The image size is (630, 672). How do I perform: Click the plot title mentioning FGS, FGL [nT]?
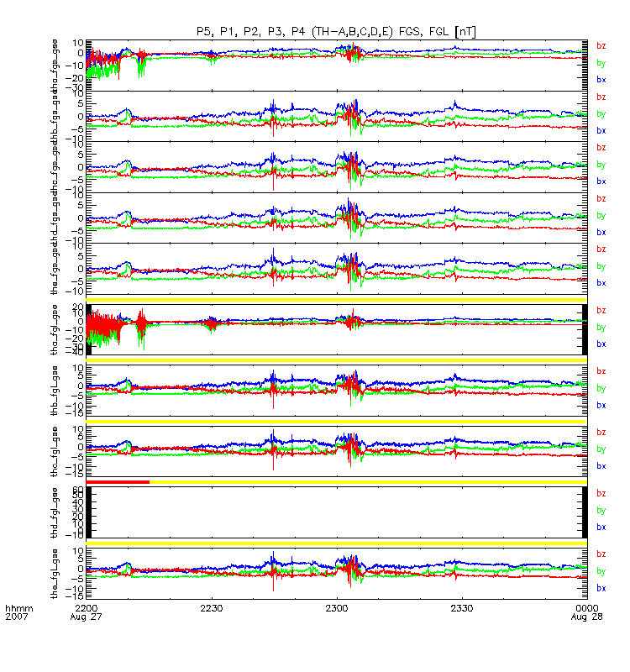[336, 31]
